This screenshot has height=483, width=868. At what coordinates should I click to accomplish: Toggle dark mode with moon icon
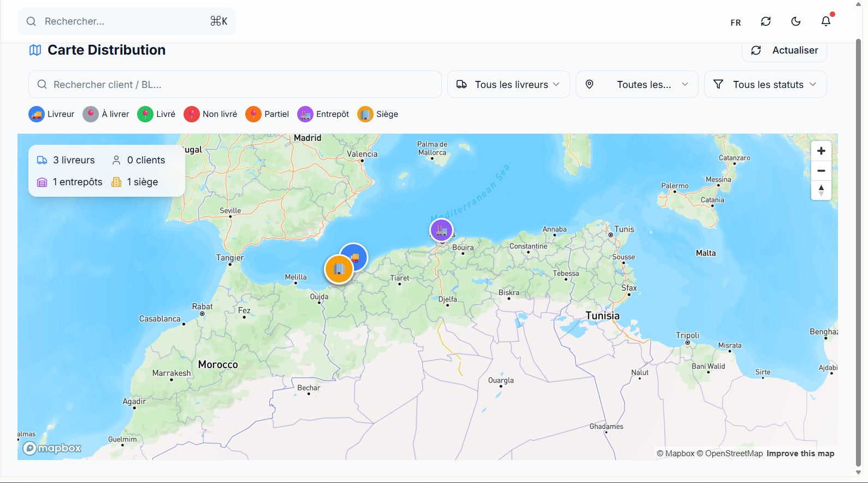click(x=795, y=21)
